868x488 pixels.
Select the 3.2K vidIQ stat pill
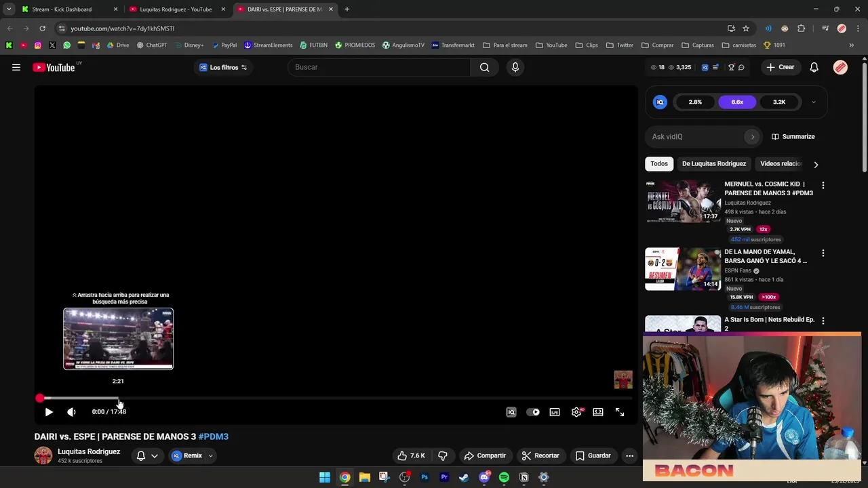779,102
